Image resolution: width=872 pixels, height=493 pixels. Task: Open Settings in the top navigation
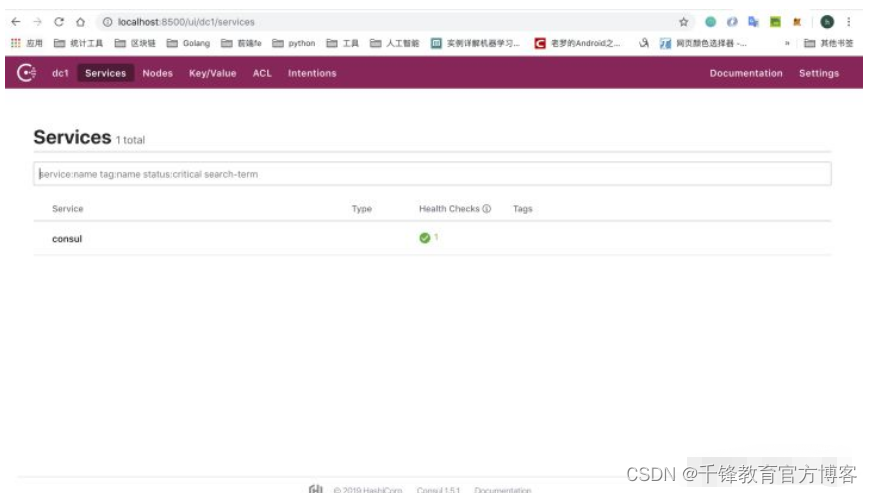tap(819, 73)
